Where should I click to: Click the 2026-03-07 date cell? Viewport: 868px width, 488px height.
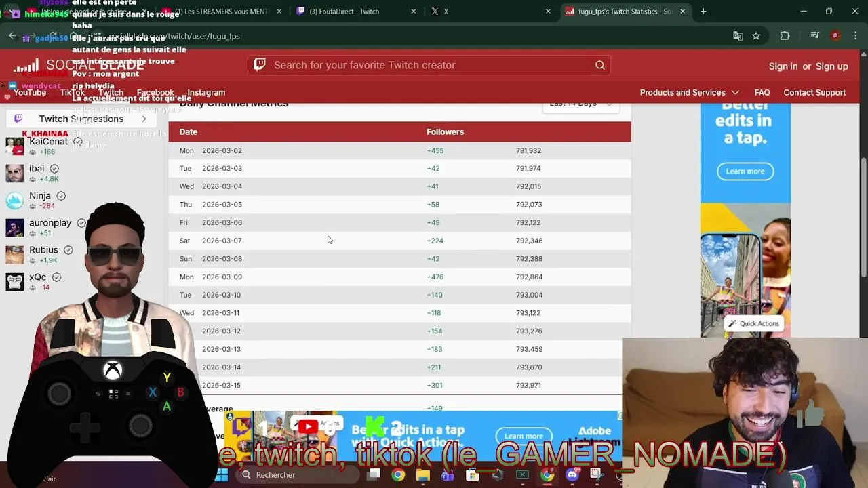tap(222, 241)
